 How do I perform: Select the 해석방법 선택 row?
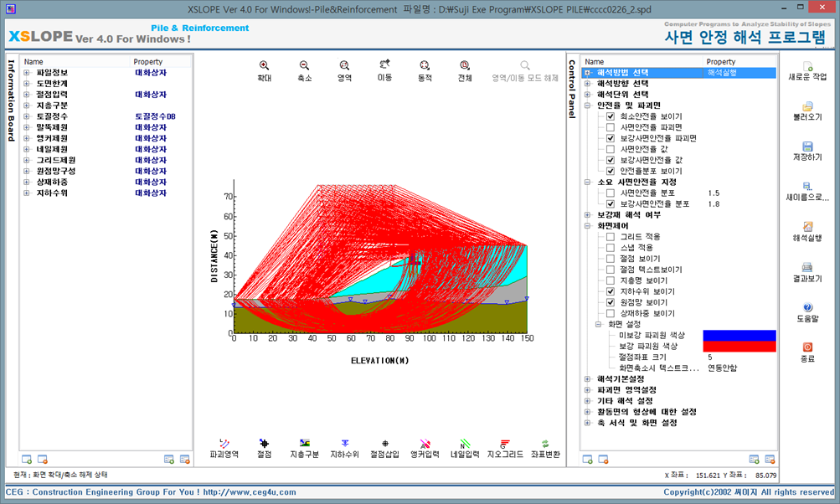click(679, 72)
